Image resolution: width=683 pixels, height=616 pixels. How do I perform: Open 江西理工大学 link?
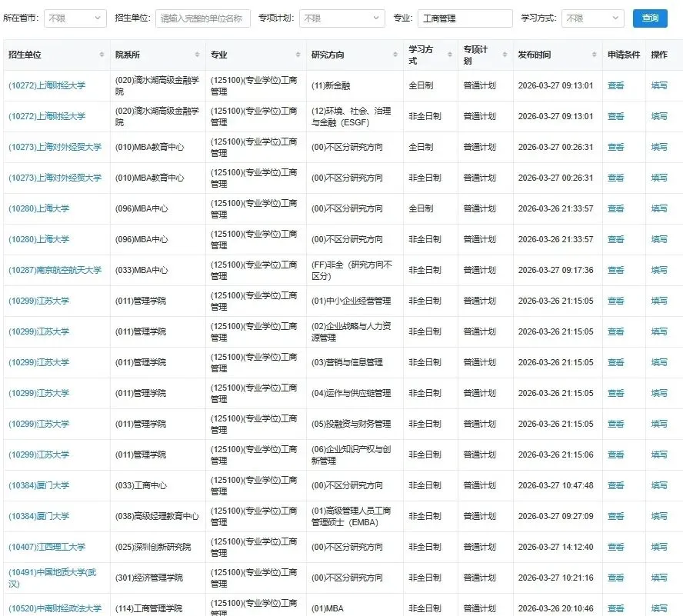coord(47,547)
